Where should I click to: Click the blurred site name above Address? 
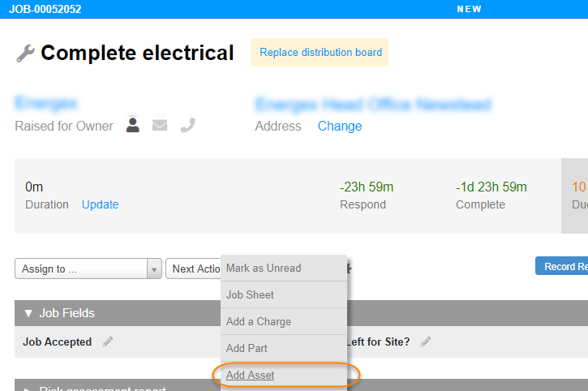(372, 105)
